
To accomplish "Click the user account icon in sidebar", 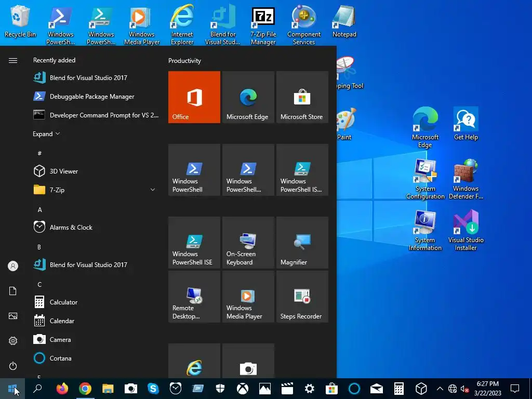I will coord(13,266).
